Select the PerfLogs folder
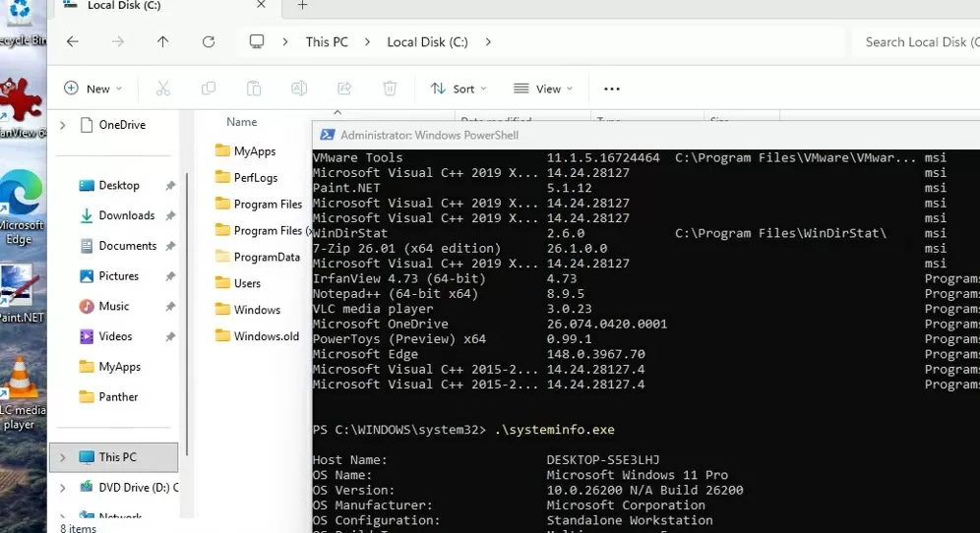Viewport: 980px width, 533px height. click(x=246, y=177)
